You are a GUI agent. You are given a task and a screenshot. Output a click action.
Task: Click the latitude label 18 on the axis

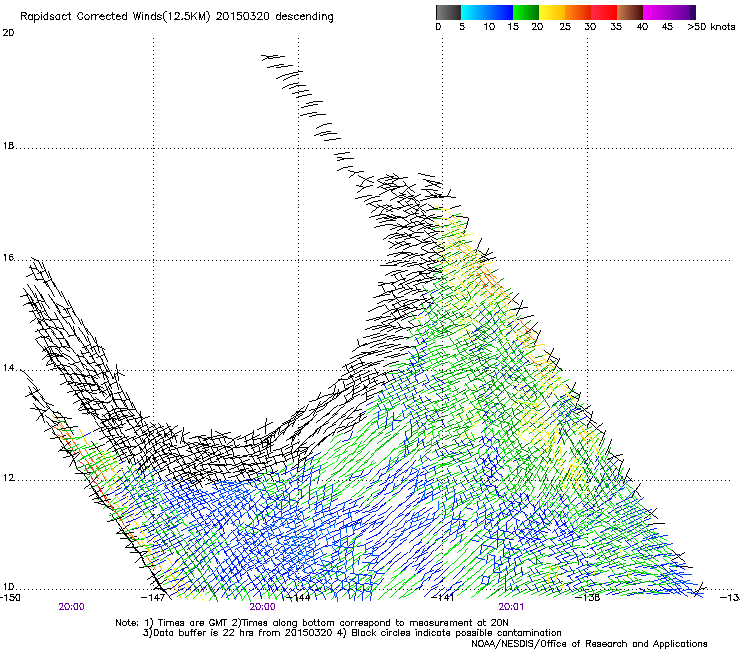[x=8, y=145]
